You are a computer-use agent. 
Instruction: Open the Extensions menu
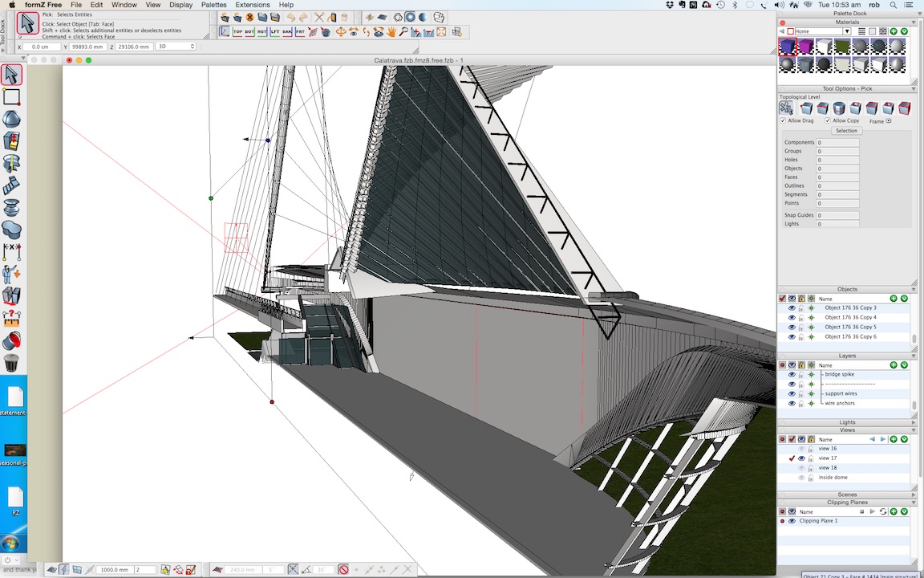253,5
